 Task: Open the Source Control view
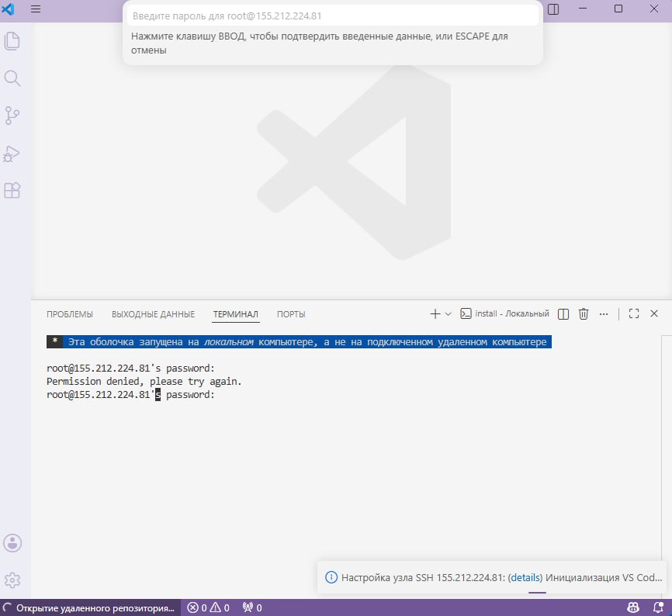point(12,116)
